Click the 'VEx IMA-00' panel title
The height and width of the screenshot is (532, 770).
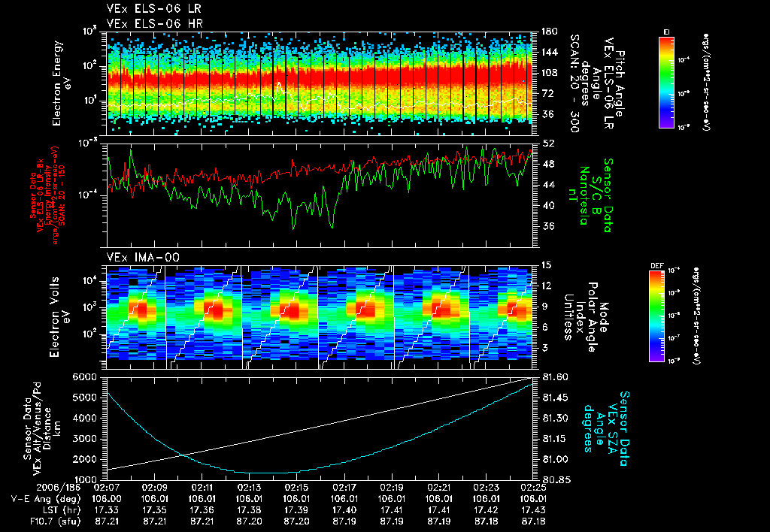[143, 257]
